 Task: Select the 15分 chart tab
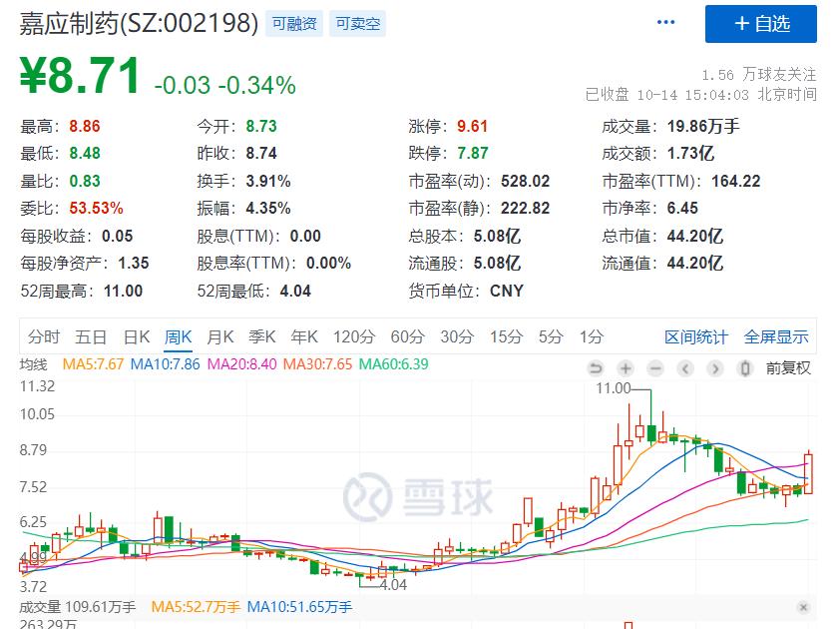(506, 337)
